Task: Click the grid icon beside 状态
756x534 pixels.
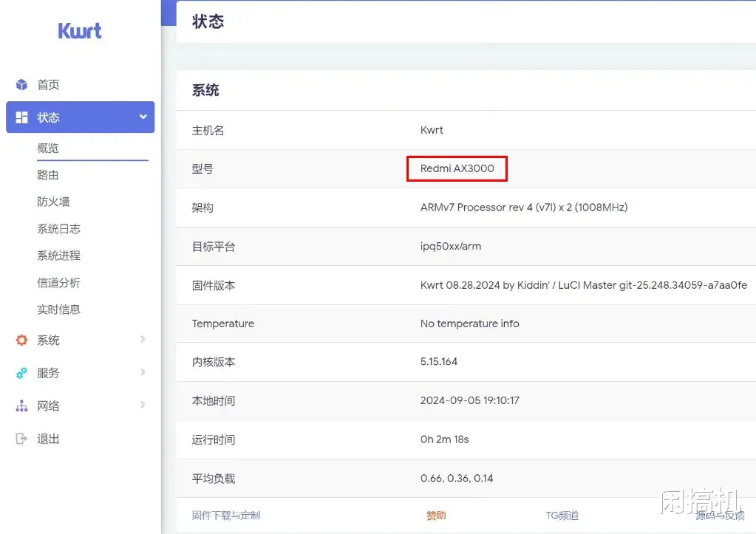Action: pos(21,117)
